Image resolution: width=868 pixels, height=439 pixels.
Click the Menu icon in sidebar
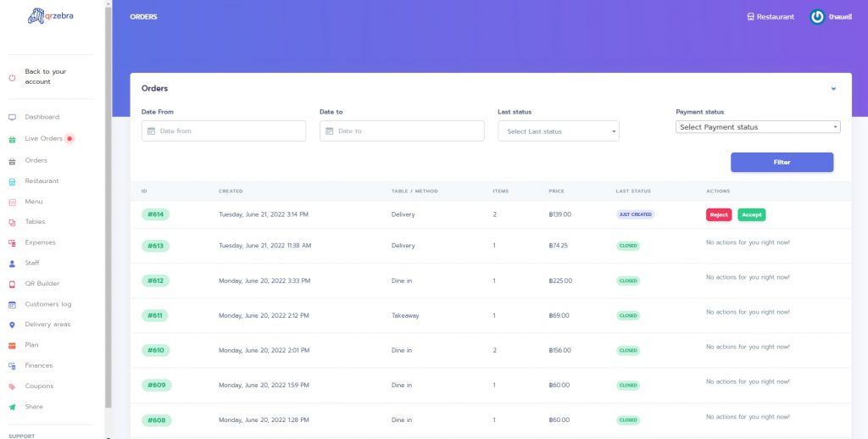[x=12, y=202]
